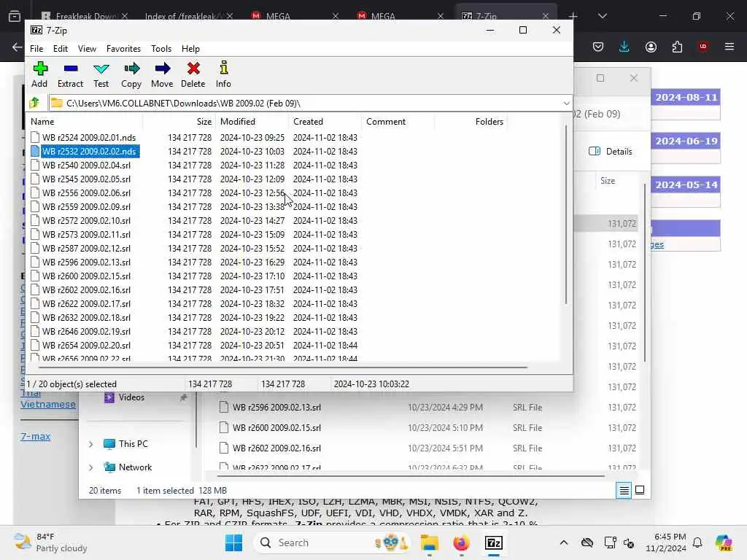Click the Folders column header

click(x=471, y=122)
